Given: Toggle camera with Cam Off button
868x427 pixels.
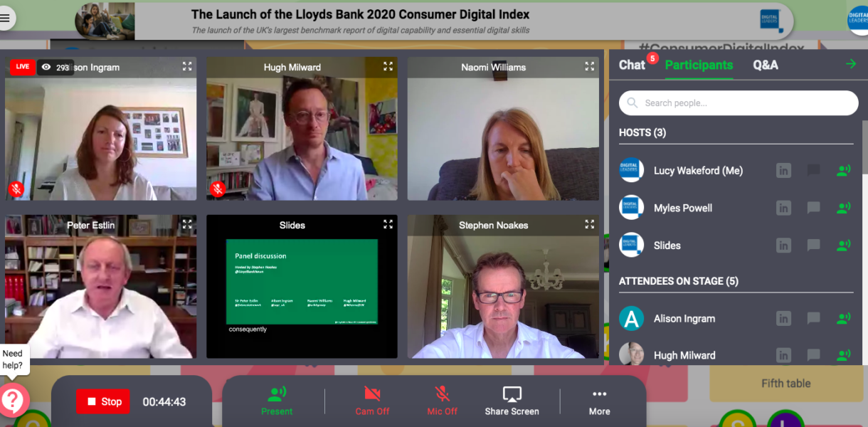Looking at the screenshot, I should [372, 401].
